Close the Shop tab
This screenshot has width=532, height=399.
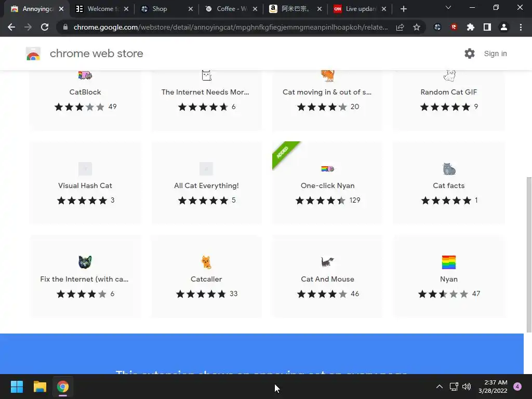click(x=191, y=9)
